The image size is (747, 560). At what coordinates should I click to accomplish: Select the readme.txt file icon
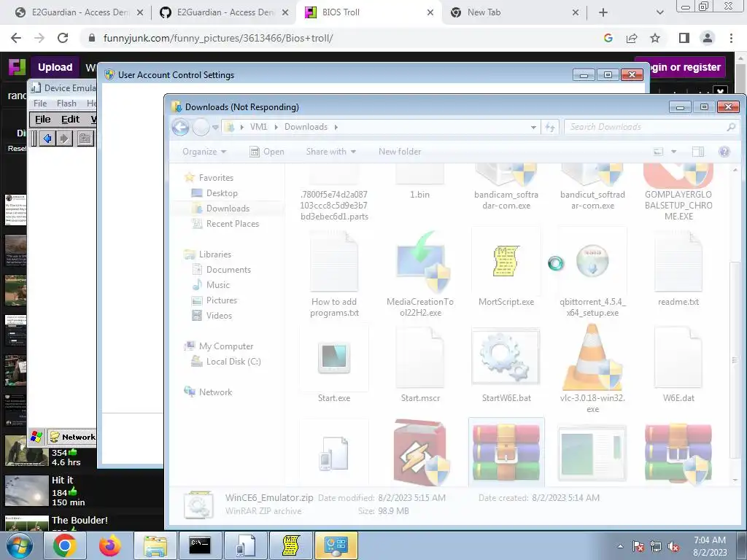(x=678, y=261)
